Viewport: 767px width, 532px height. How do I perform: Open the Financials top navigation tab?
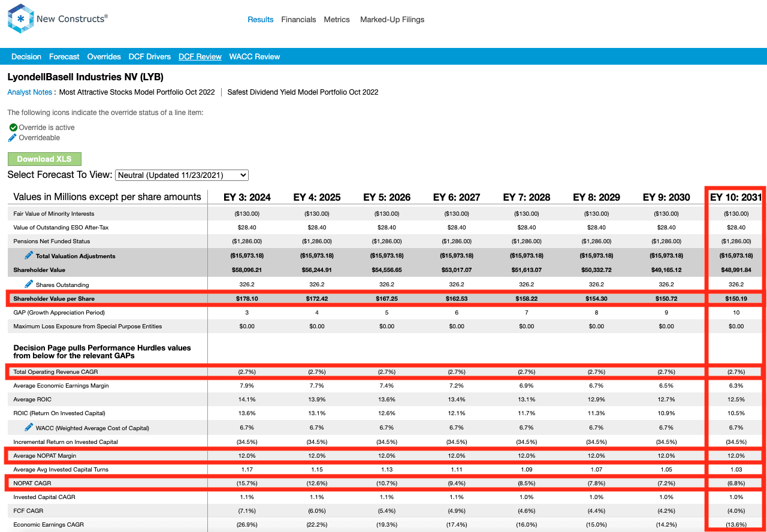(x=298, y=20)
